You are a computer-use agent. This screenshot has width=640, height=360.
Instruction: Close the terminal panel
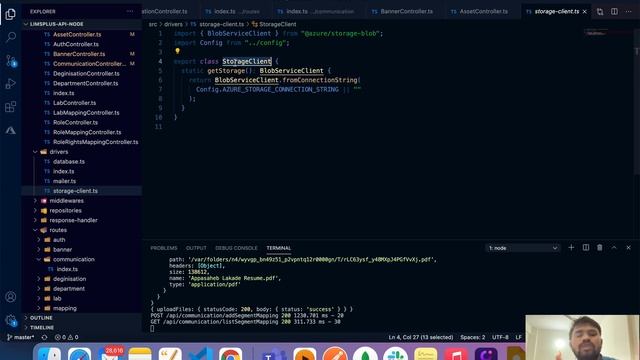click(x=629, y=247)
